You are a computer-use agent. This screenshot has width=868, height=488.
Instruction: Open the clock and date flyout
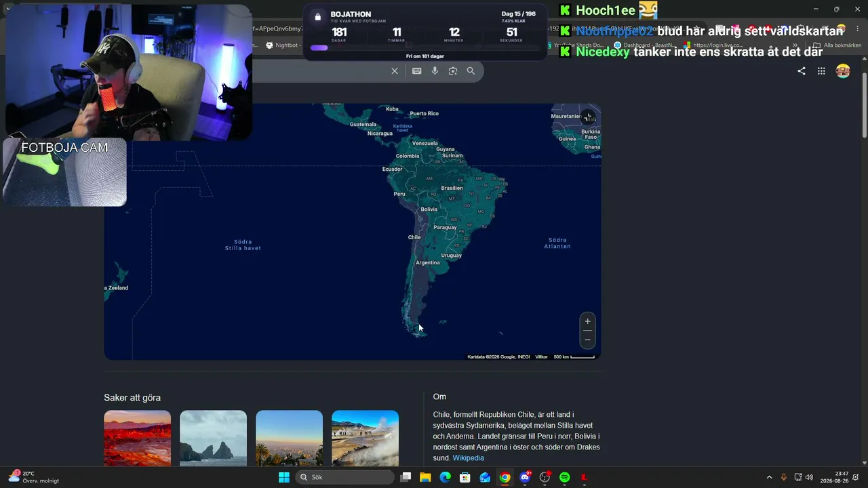tap(834, 477)
